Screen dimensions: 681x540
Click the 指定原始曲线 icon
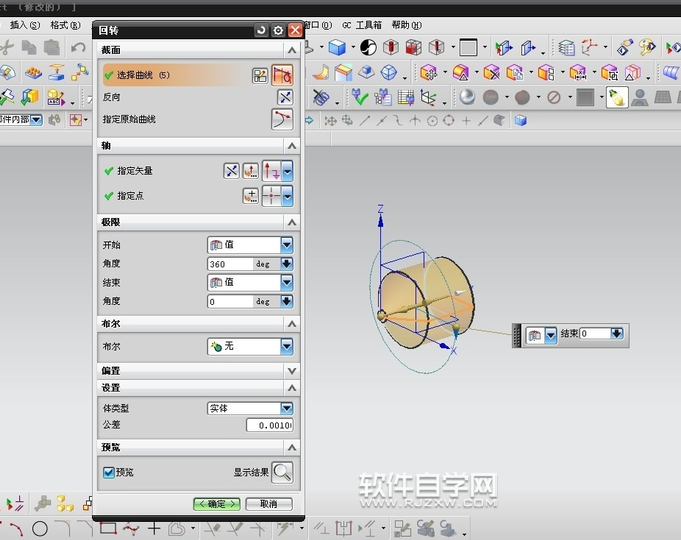pos(283,119)
